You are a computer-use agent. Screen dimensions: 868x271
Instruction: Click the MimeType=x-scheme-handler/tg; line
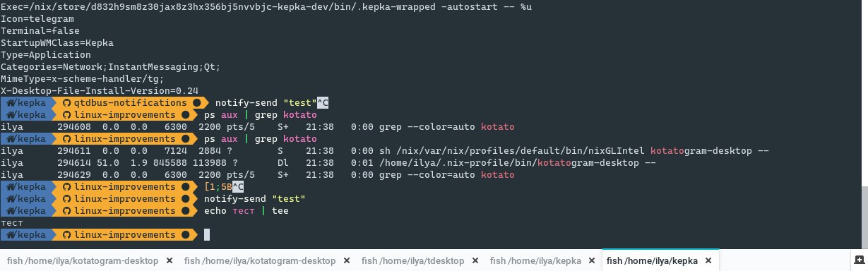point(83,78)
